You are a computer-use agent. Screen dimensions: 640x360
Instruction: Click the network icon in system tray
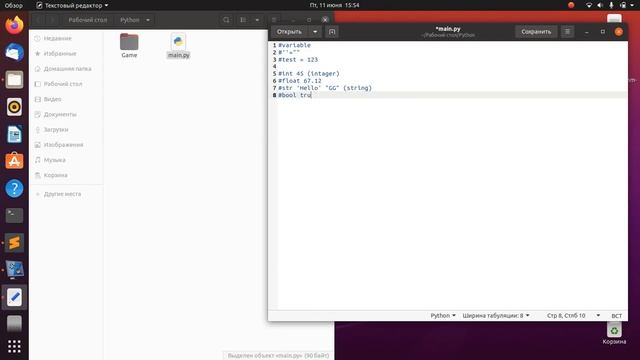pyautogui.click(x=589, y=5)
